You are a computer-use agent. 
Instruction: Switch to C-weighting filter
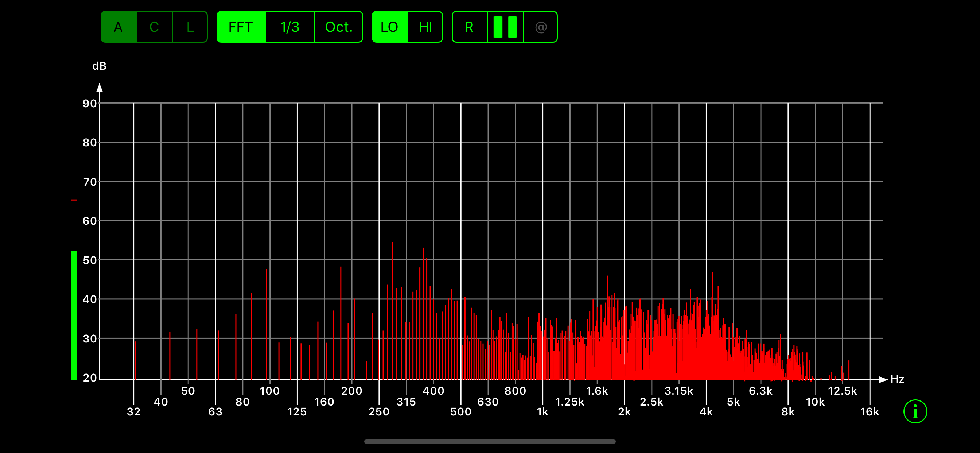[154, 27]
